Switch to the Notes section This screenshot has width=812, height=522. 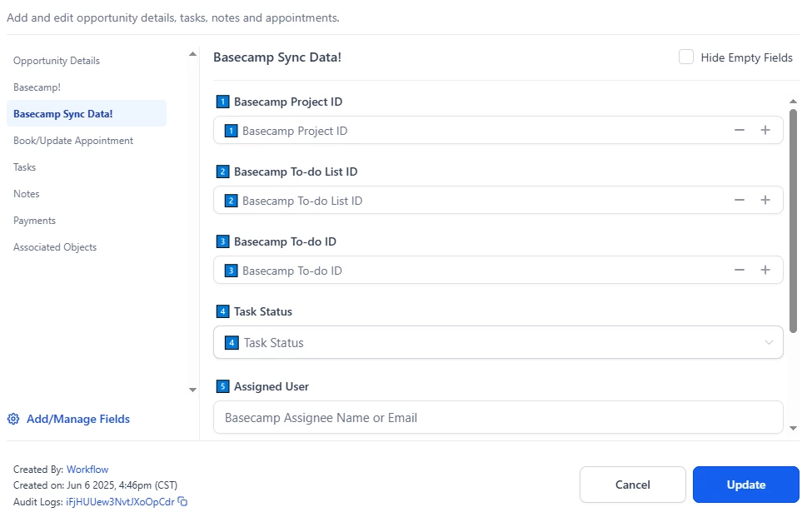(27, 194)
